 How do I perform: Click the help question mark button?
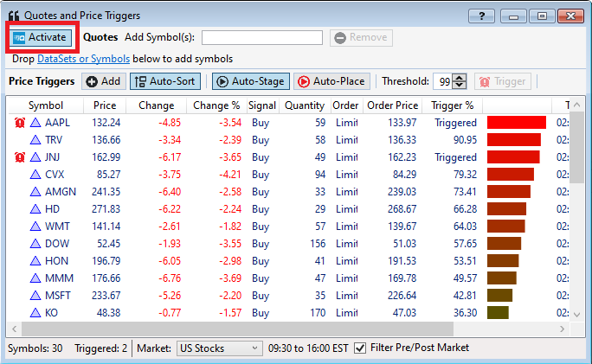tap(481, 16)
